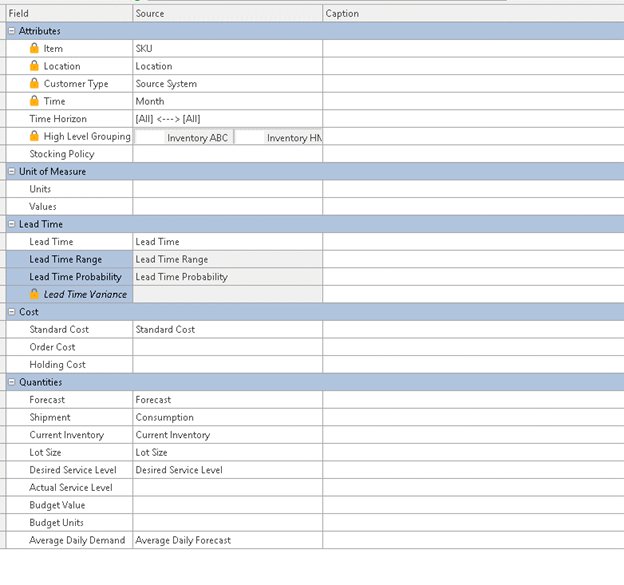
Task: Collapse the Quantities group
Action: click(x=12, y=382)
